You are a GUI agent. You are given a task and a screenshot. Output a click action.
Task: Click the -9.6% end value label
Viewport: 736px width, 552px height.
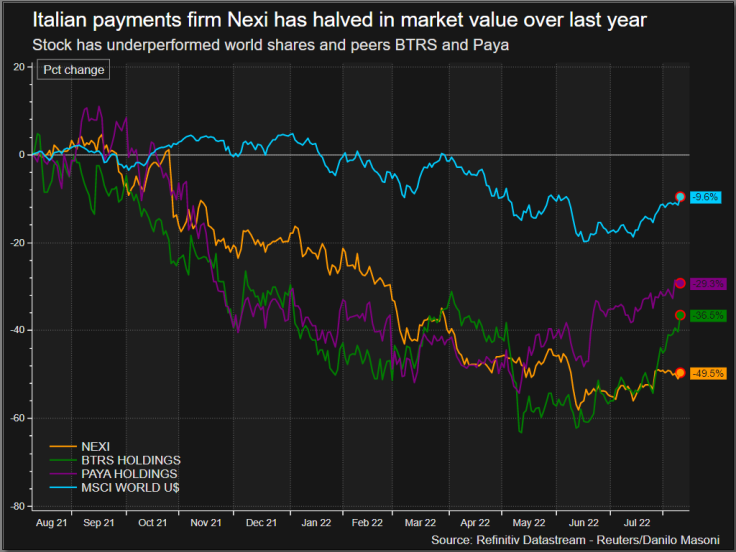pos(705,197)
